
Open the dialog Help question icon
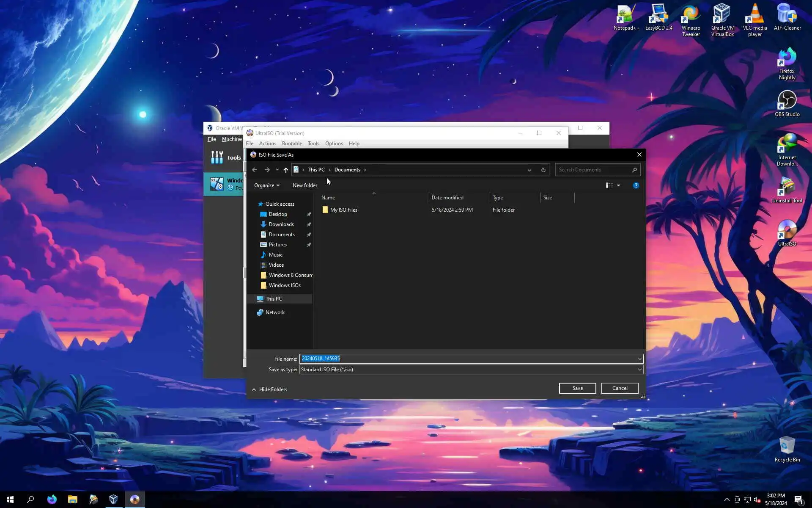pyautogui.click(x=636, y=185)
